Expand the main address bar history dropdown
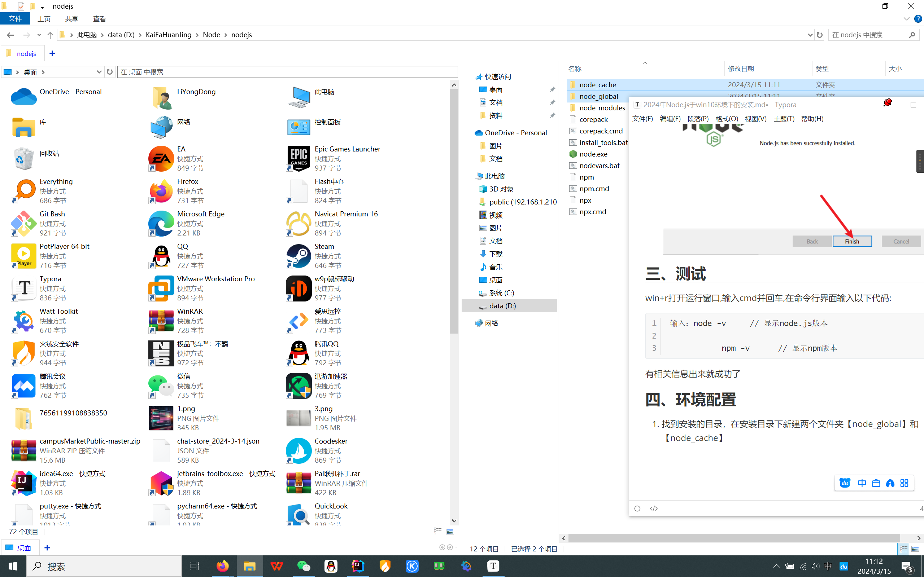This screenshot has height=577, width=924. point(810,35)
